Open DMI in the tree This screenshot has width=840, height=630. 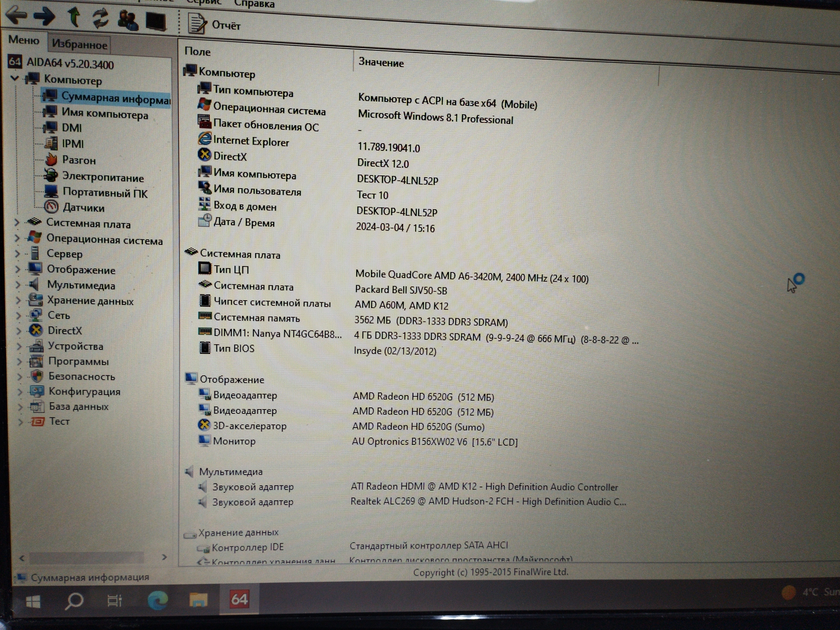point(63,128)
